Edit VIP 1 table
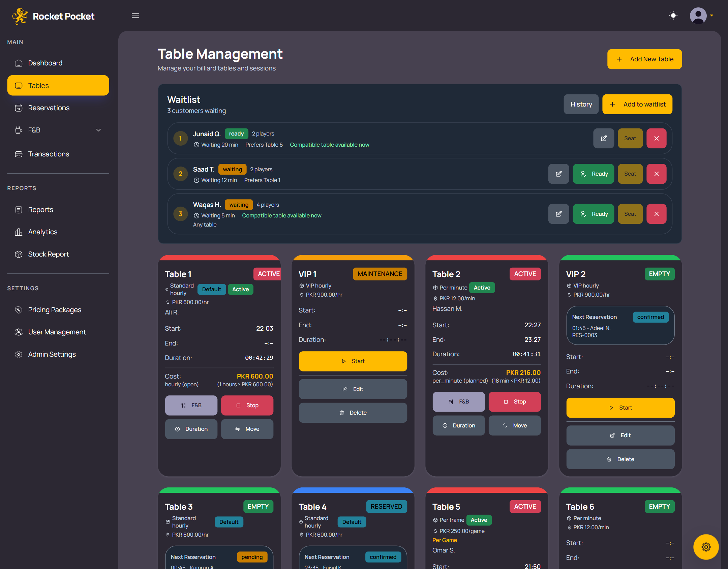 click(353, 389)
